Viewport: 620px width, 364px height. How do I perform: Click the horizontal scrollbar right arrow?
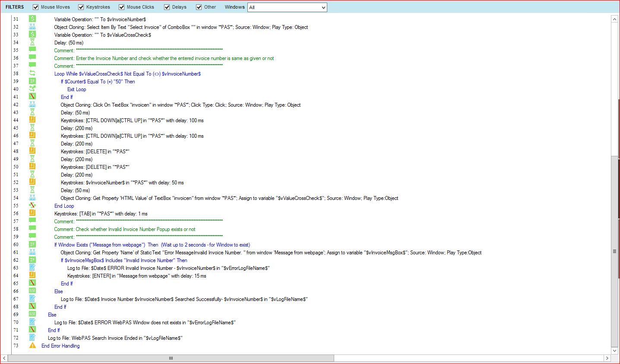607,358
